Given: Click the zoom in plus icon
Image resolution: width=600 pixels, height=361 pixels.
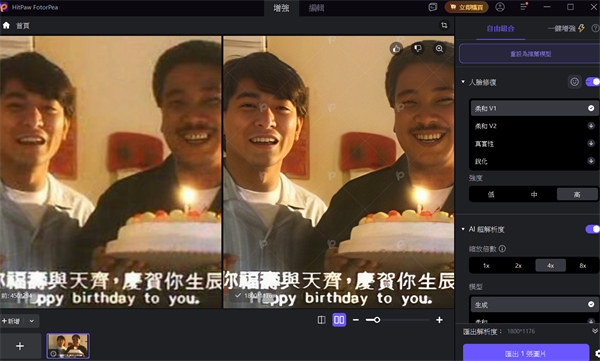Looking at the screenshot, I should click(x=439, y=320).
